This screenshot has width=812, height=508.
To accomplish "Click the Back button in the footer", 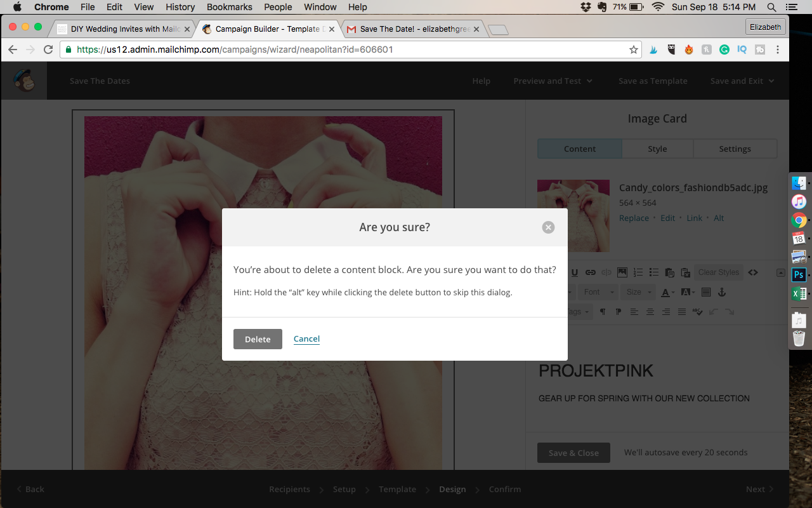I will pos(30,489).
